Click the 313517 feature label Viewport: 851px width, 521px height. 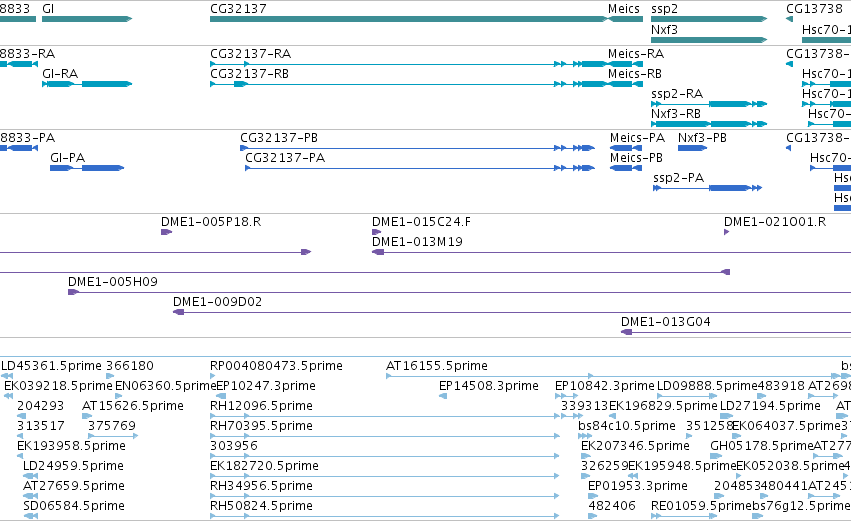click(40, 426)
